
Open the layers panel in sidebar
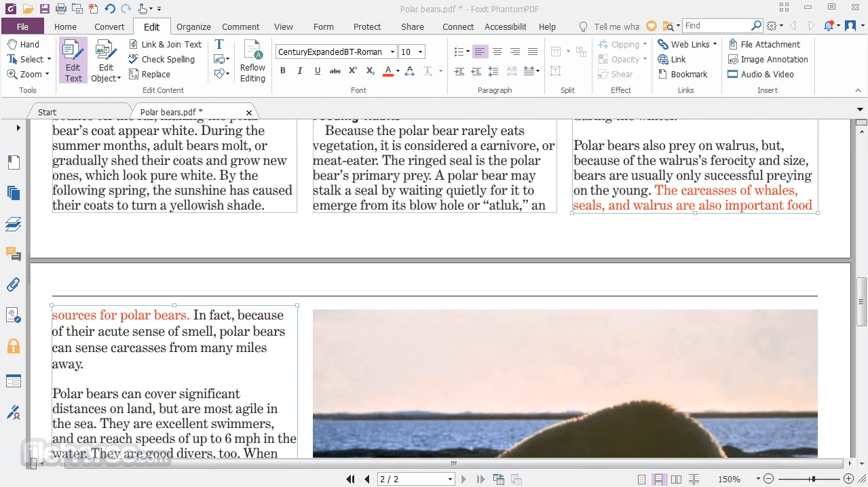coord(13,224)
